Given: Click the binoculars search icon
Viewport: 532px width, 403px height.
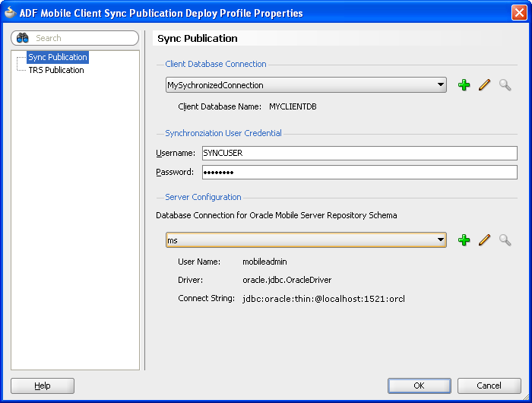Looking at the screenshot, I should (x=22, y=38).
